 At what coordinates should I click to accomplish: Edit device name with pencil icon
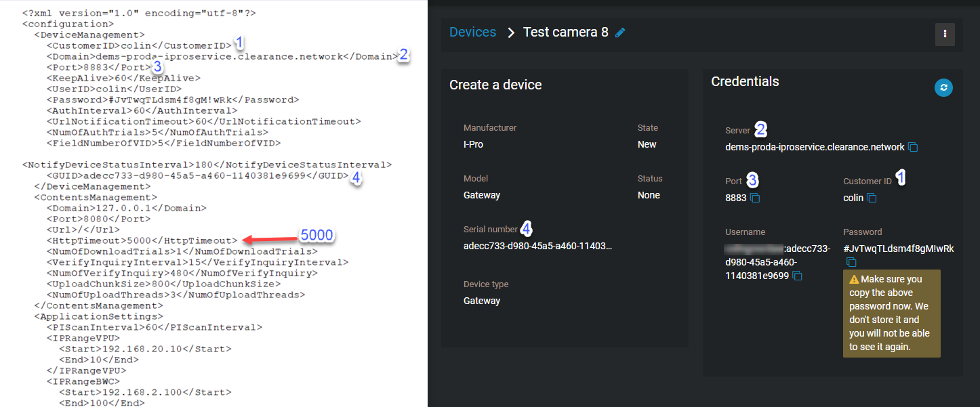tap(620, 33)
